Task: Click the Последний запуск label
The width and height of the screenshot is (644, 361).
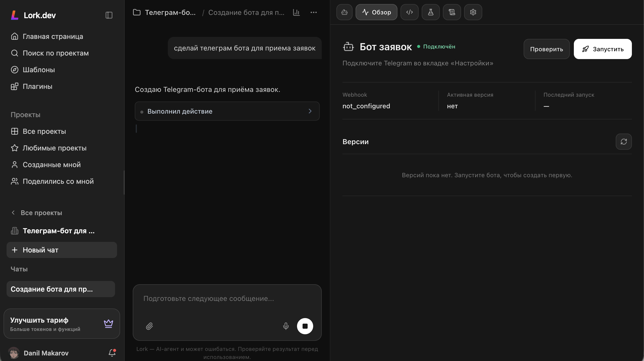Action: (x=569, y=95)
